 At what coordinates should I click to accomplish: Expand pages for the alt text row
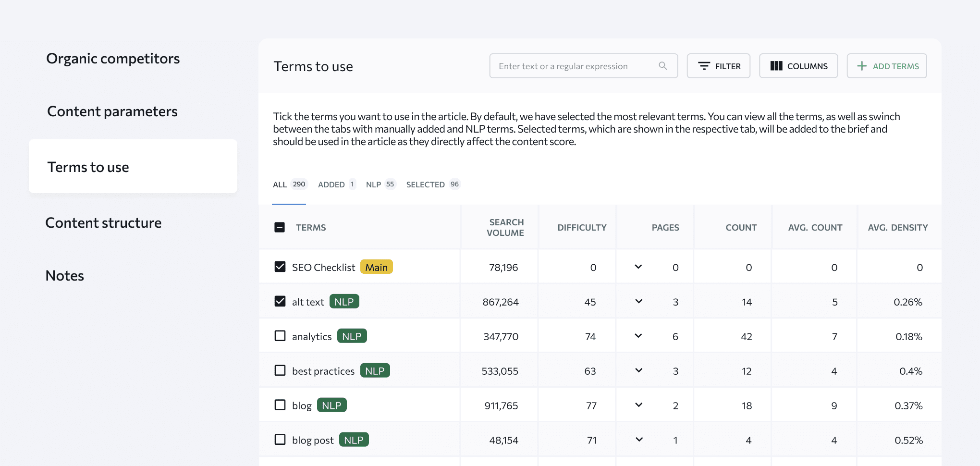[638, 301]
